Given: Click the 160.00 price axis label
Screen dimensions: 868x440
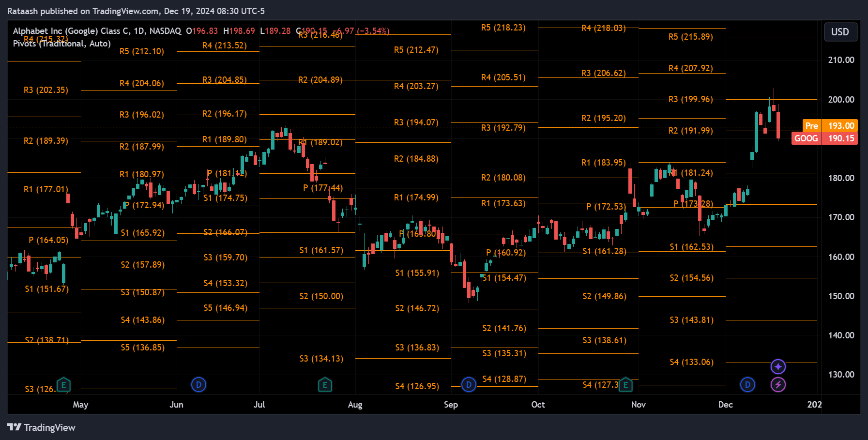Looking at the screenshot, I should (841, 257).
